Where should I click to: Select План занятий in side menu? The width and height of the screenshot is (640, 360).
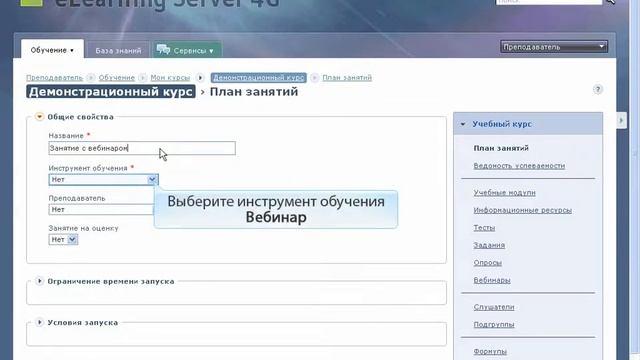(x=501, y=148)
